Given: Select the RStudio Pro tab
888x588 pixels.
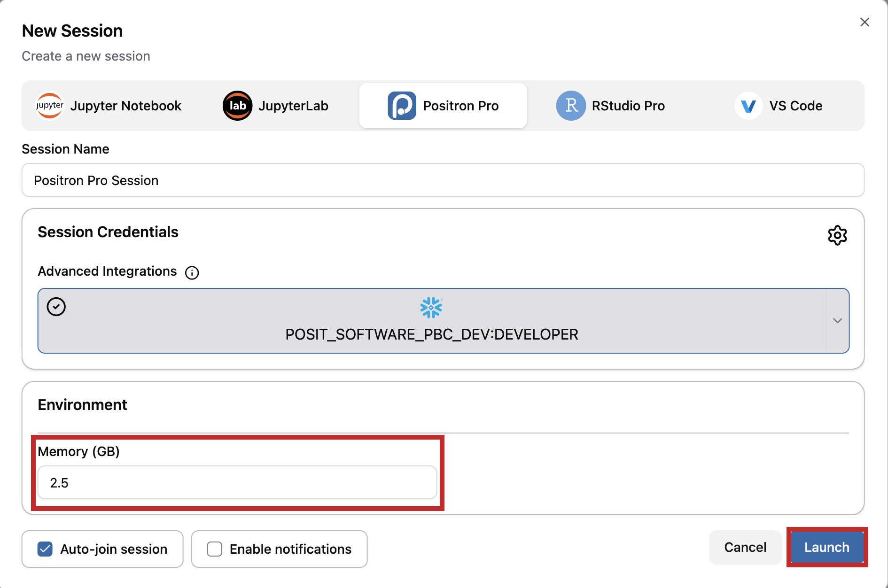Looking at the screenshot, I should [x=628, y=106].
